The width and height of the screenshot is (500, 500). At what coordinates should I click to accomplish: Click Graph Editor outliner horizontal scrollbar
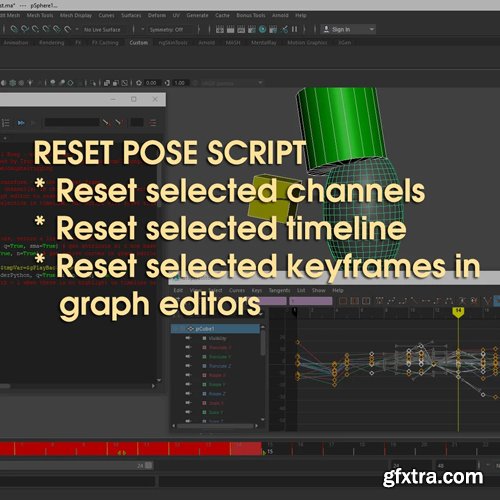[x=215, y=426]
